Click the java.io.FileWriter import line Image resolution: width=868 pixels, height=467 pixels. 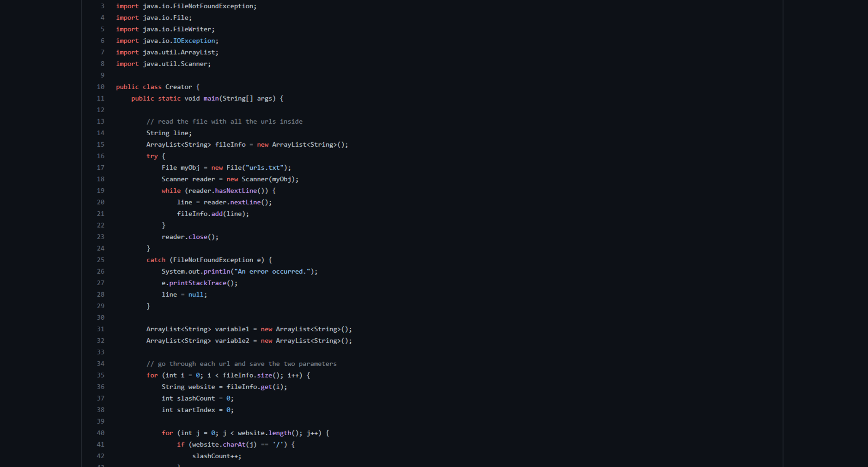click(x=165, y=29)
